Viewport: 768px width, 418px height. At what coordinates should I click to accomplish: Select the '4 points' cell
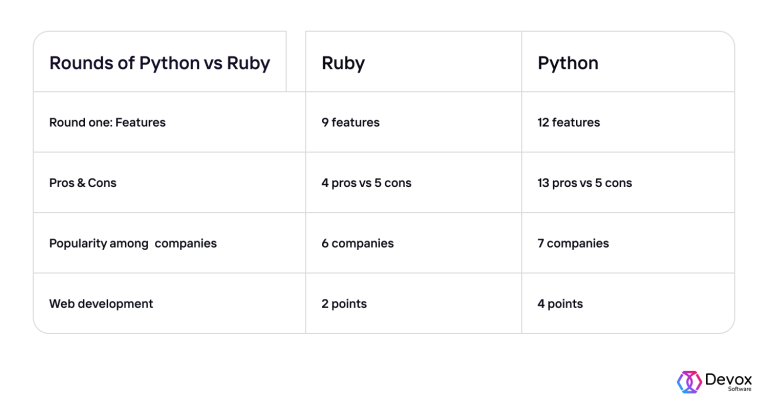(560, 303)
